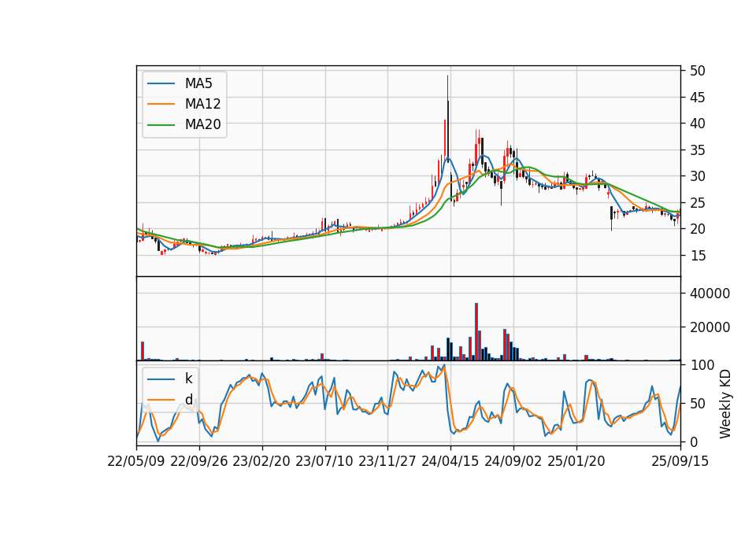The height and width of the screenshot is (543, 756).
Task: Click the 20 price axis tick label
Action: click(x=698, y=229)
